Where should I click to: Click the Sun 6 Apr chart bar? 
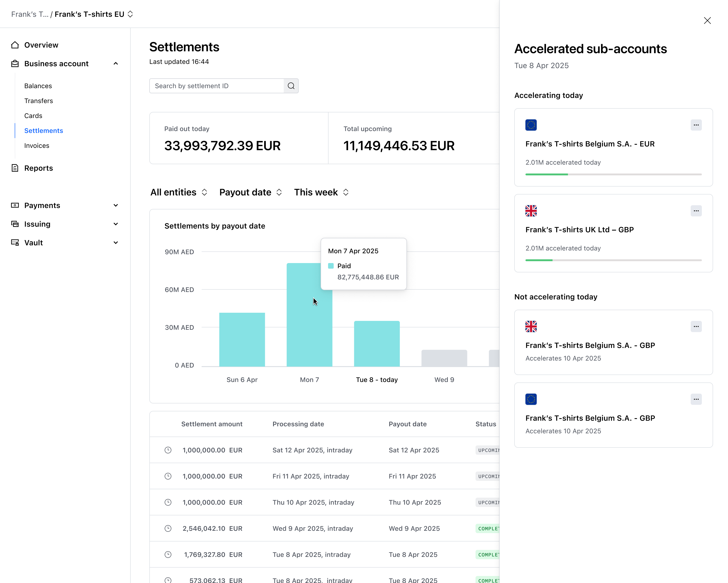point(242,339)
